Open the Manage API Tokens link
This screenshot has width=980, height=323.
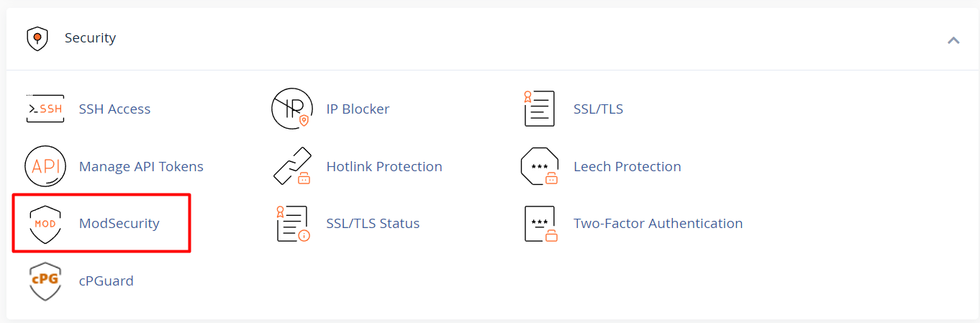coord(141,167)
